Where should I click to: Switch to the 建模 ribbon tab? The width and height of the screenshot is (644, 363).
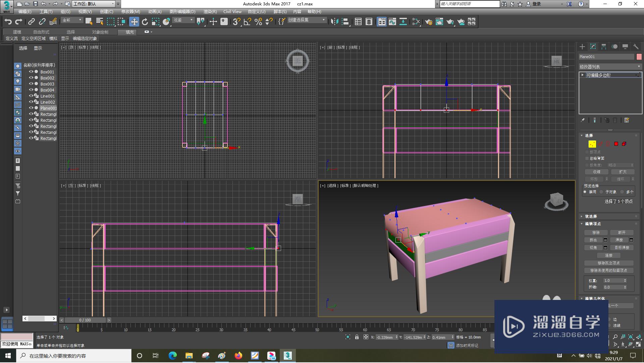(17, 32)
